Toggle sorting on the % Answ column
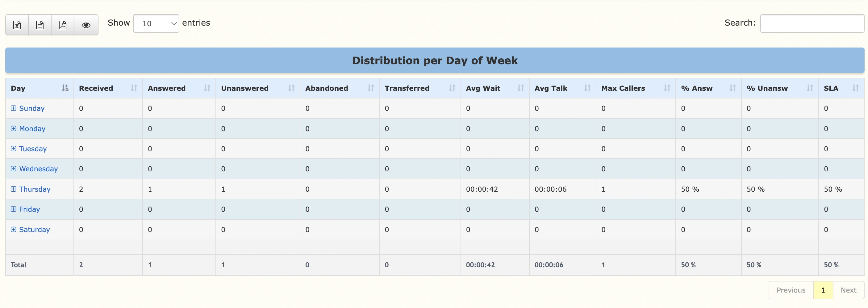 [732, 88]
